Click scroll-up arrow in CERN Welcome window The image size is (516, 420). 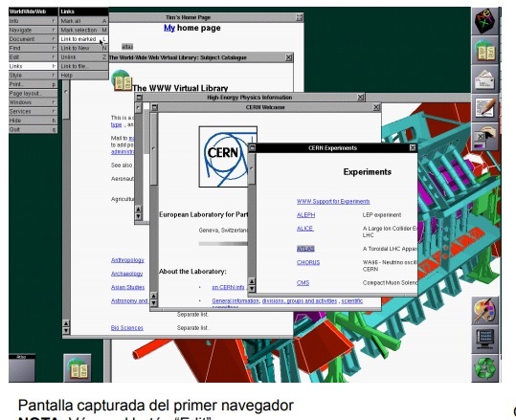tap(154, 296)
